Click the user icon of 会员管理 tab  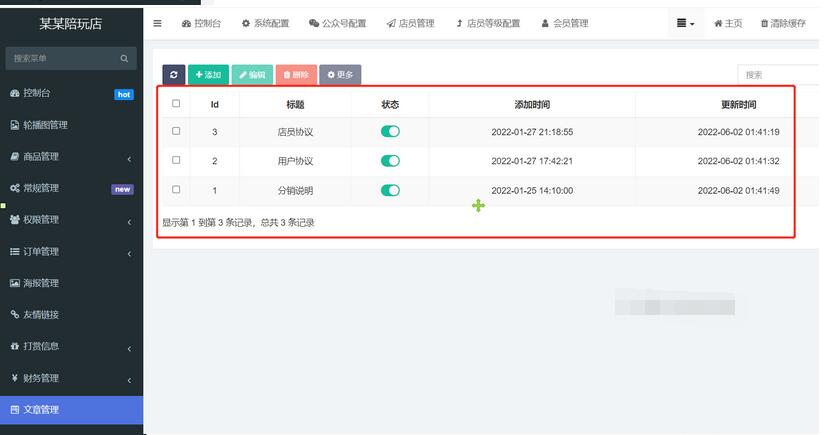pos(545,23)
